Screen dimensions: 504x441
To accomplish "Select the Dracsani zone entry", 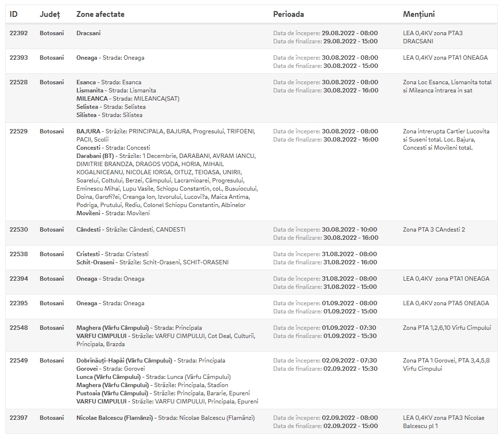I will 88,33.
